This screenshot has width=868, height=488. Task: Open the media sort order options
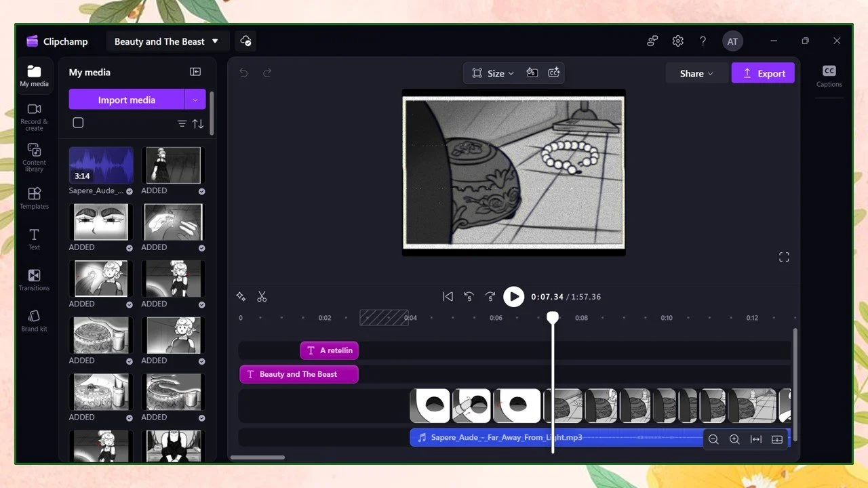point(198,123)
